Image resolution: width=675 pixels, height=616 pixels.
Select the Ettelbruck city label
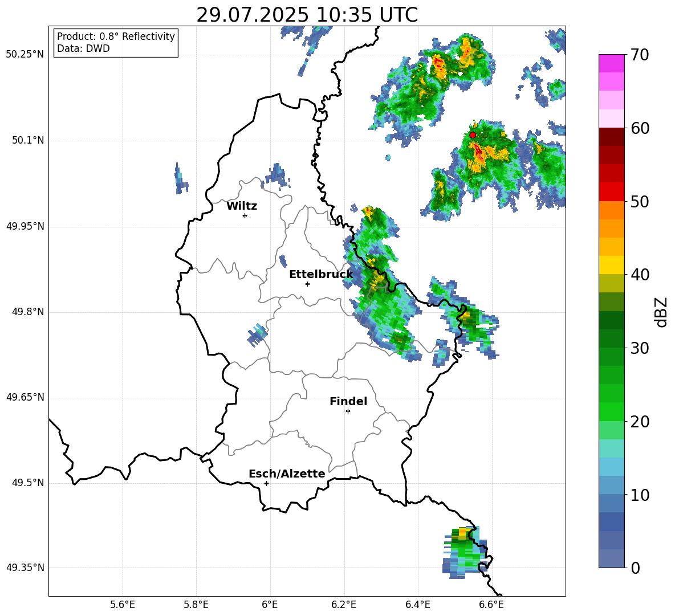[x=321, y=274]
